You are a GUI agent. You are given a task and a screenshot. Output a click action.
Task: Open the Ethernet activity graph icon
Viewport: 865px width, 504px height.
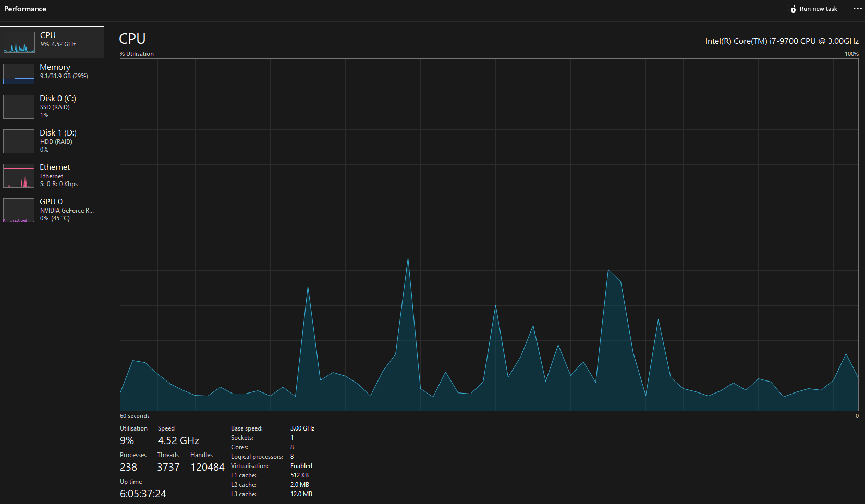19,176
